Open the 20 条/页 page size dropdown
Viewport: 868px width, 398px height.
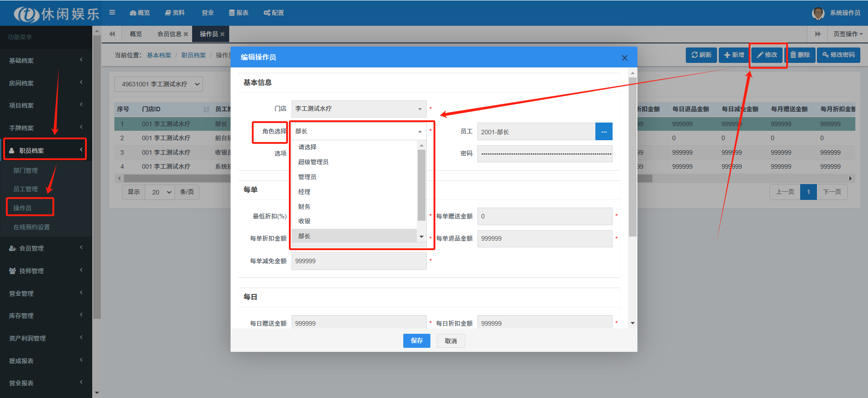[x=160, y=192]
